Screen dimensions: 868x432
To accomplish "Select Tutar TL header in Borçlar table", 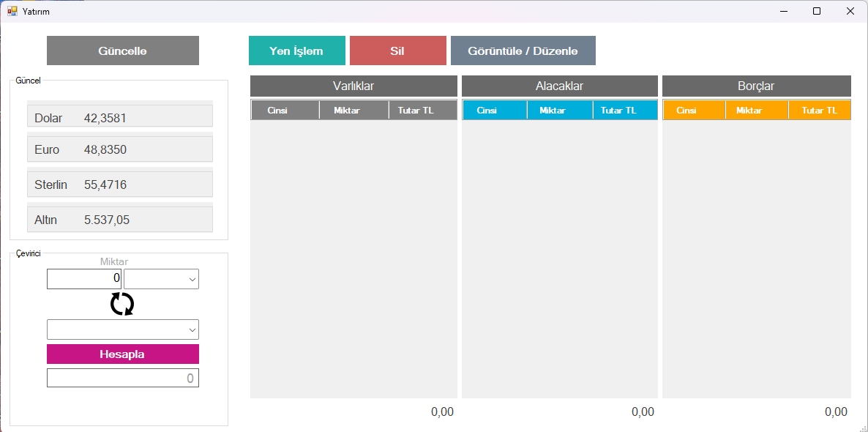I will (x=819, y=111).
